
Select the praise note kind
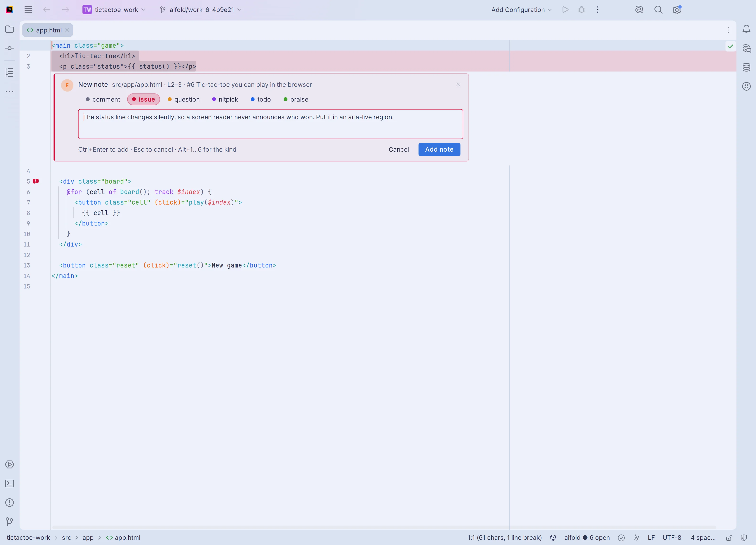tap(296, 99)
